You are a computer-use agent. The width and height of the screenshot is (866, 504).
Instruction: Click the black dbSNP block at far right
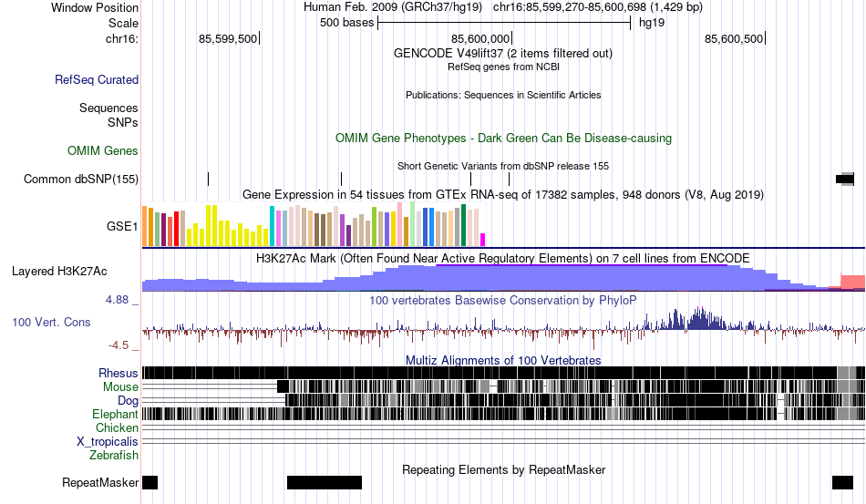845,179
